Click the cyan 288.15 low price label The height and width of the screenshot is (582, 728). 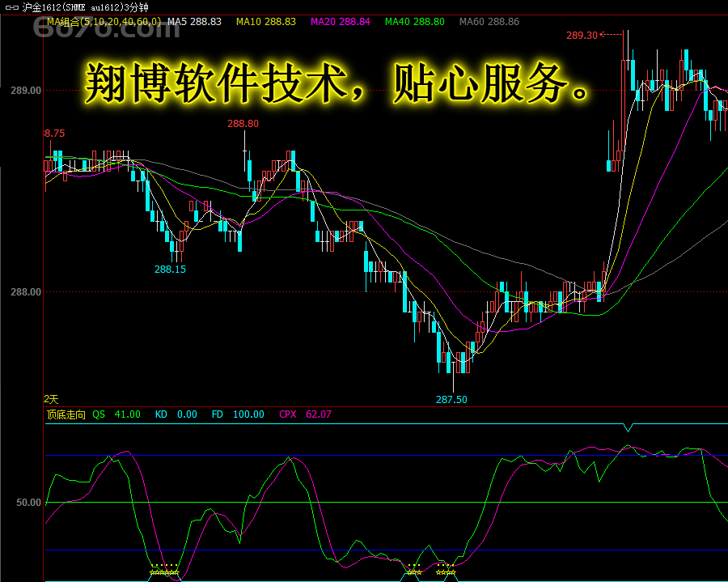point(170,270)
